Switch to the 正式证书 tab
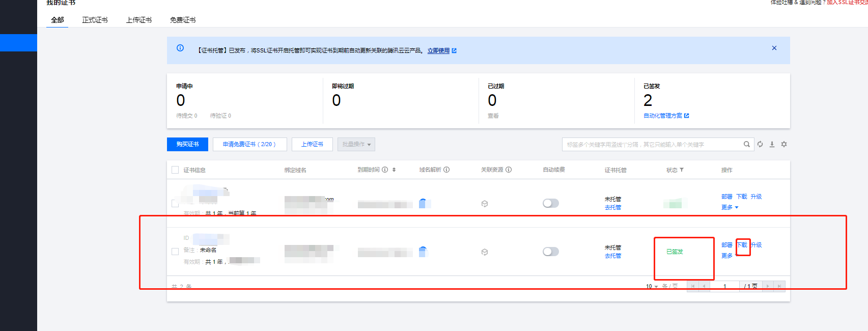The width and height of the screenshot is (868, 331). tap(95, 20)
